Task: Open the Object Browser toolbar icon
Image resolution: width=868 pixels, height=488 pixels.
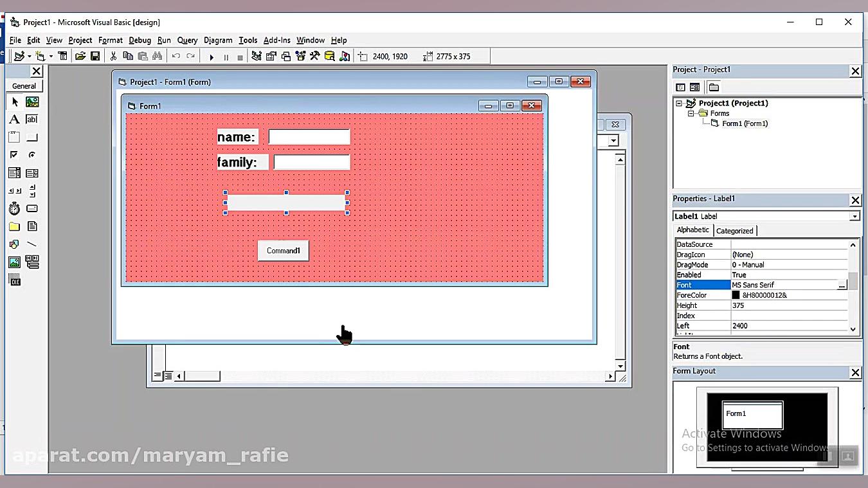Action: click(x=300, y=57)
